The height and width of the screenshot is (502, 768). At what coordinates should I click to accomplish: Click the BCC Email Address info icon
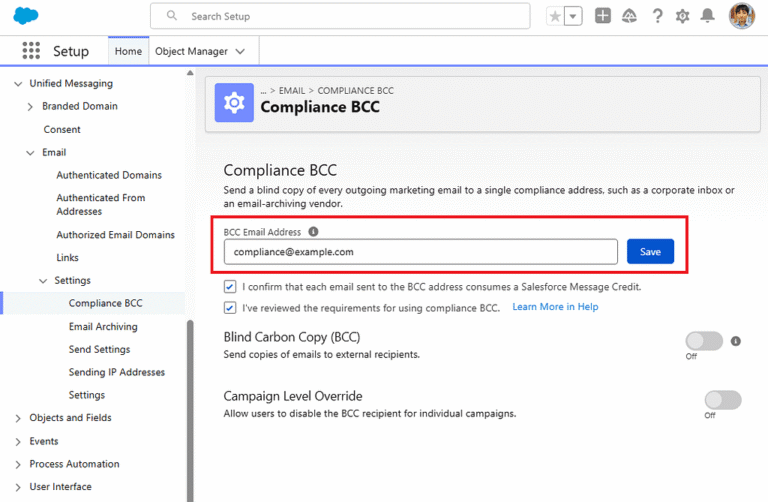[313, 232]
